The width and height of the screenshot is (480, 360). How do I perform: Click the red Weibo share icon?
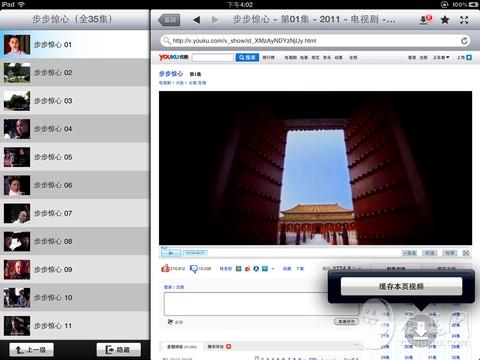[x=247, y=268]
